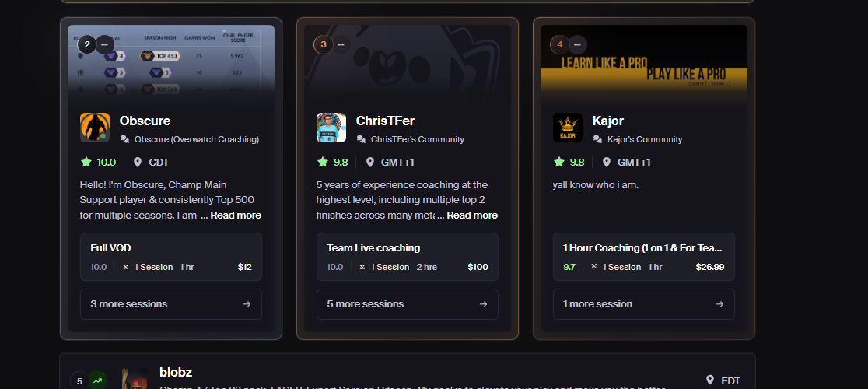Expand Obscure's 3 more sessions
Screen dimensions: 868x389
pyautogui.click(x=171, y=303)
